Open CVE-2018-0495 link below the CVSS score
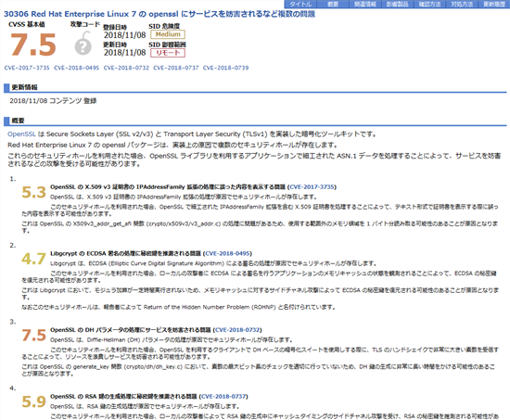This screenshot has width=510, height=420. coord(76,68)
